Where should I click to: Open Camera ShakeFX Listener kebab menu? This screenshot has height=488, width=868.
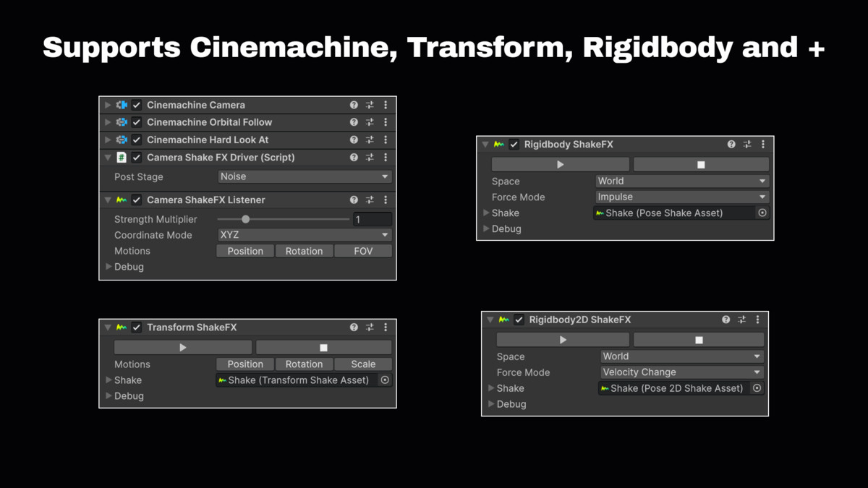[x=386, y=200]
